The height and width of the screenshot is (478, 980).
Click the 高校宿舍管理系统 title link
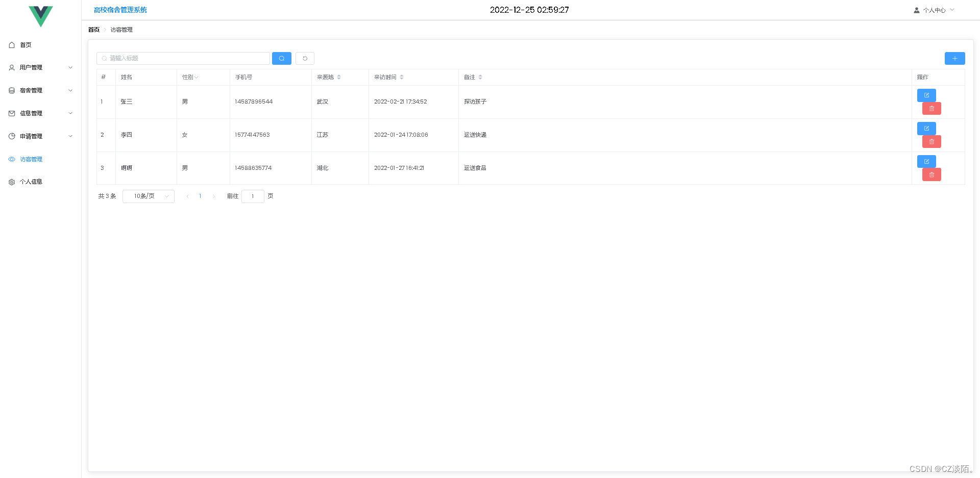coord(120,10)
